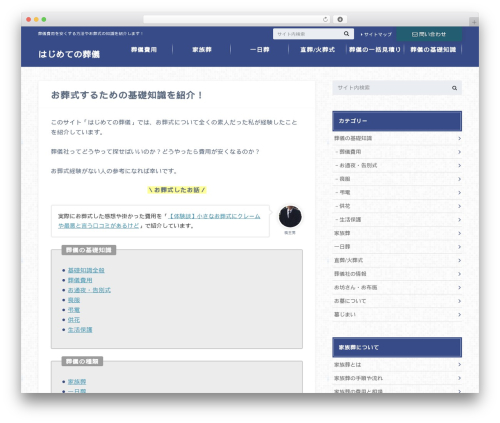The width and height of the screenshot is (500, 423).
Task: Open the 葬儀費用 link in the bullet list
Action: (x=80, y=280)
